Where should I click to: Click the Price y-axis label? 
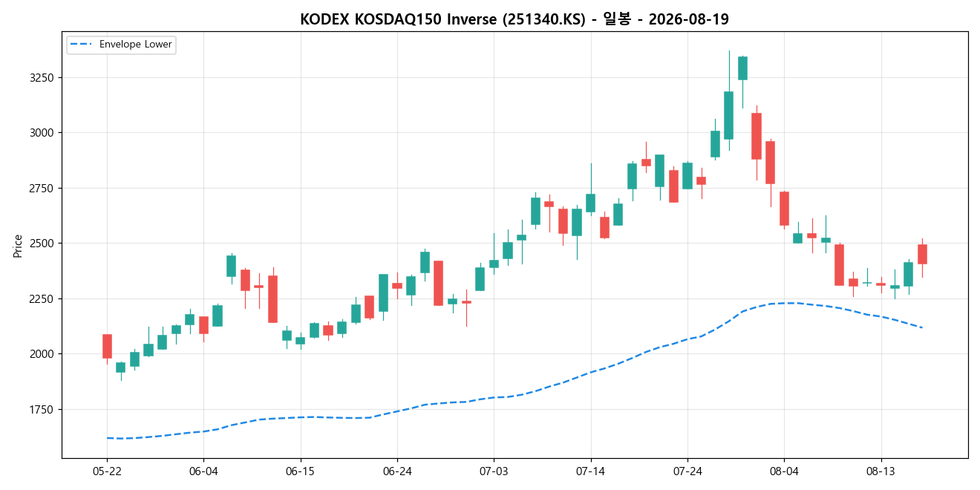click(x=17, y=246)
